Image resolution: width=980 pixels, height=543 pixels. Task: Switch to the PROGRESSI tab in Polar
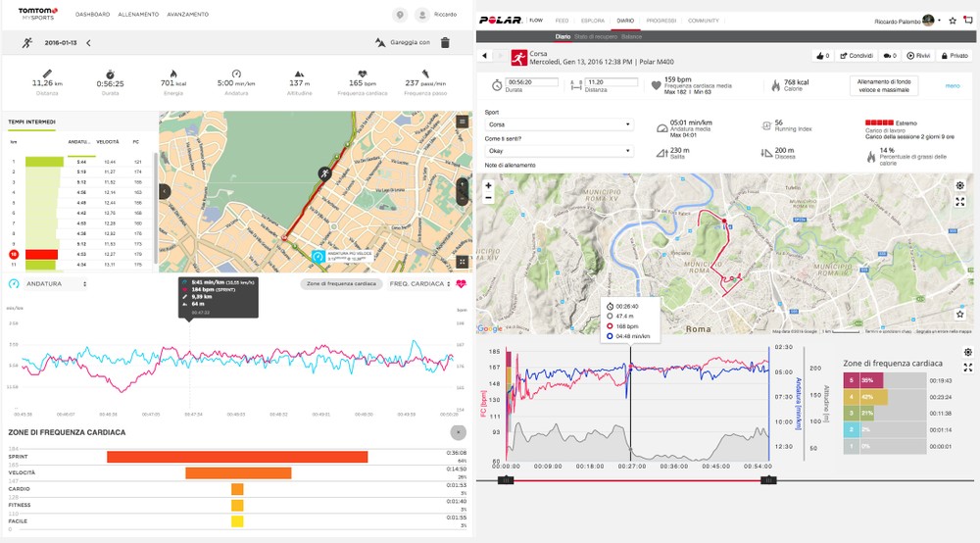[661, 21]
